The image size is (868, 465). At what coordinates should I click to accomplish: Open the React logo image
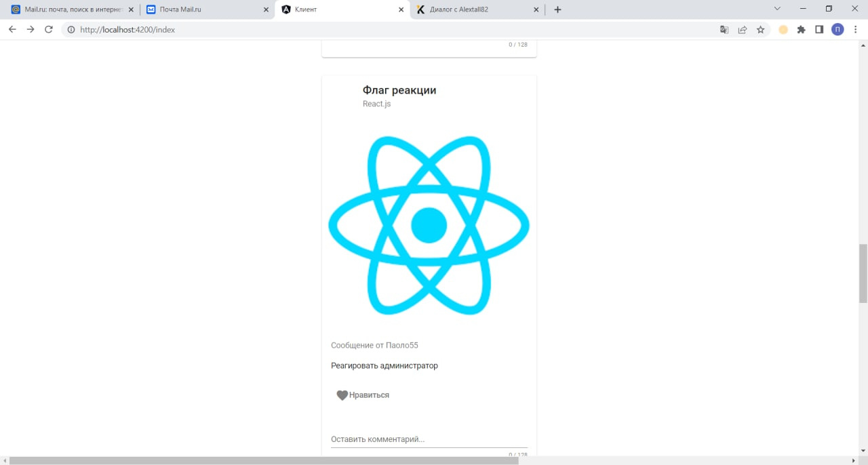coord(429,225)
